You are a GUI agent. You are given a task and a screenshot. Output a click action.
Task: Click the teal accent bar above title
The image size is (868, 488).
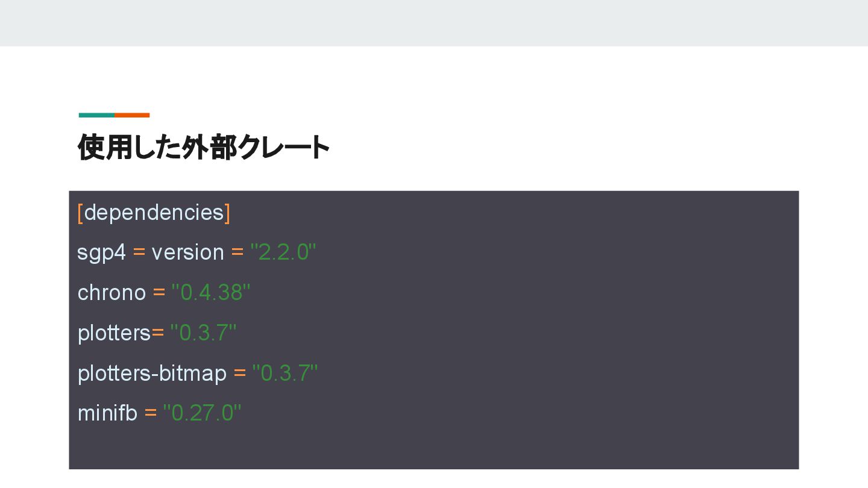(96, 115)
